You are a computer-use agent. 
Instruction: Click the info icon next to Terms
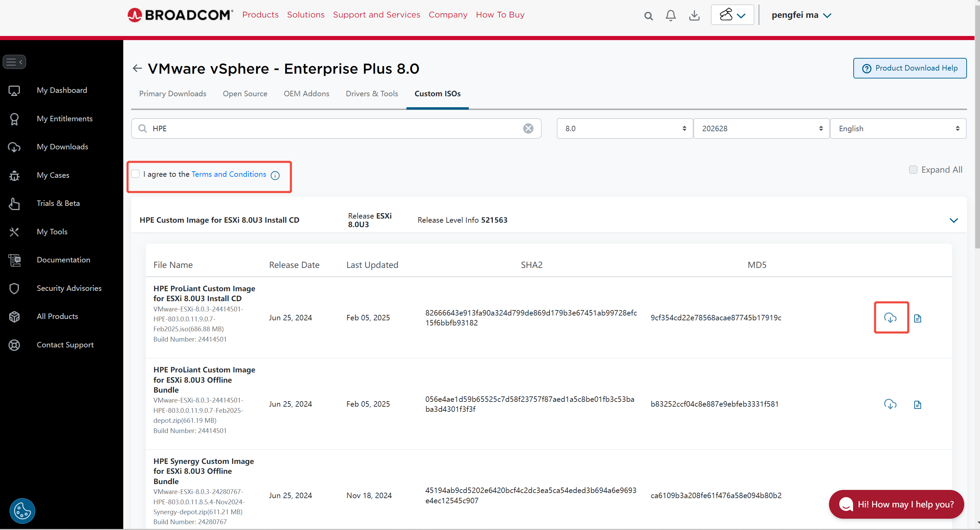[275, 175]
